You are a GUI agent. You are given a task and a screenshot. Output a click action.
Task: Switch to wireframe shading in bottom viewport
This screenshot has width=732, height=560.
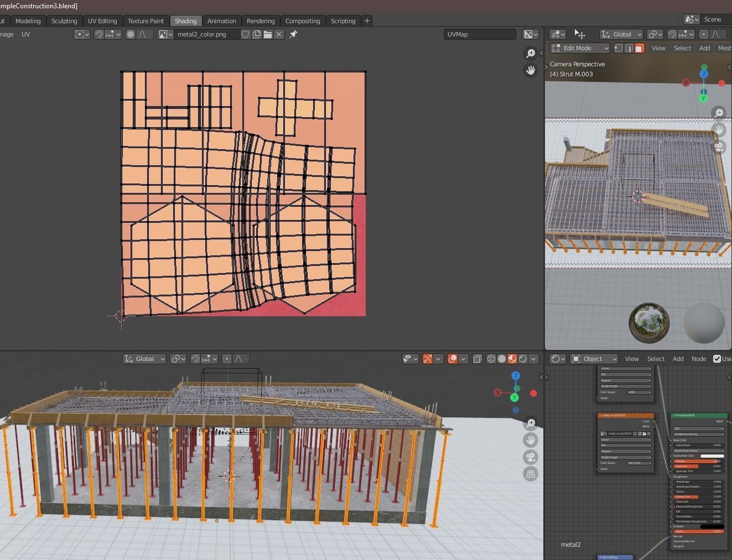click(491, 359)
